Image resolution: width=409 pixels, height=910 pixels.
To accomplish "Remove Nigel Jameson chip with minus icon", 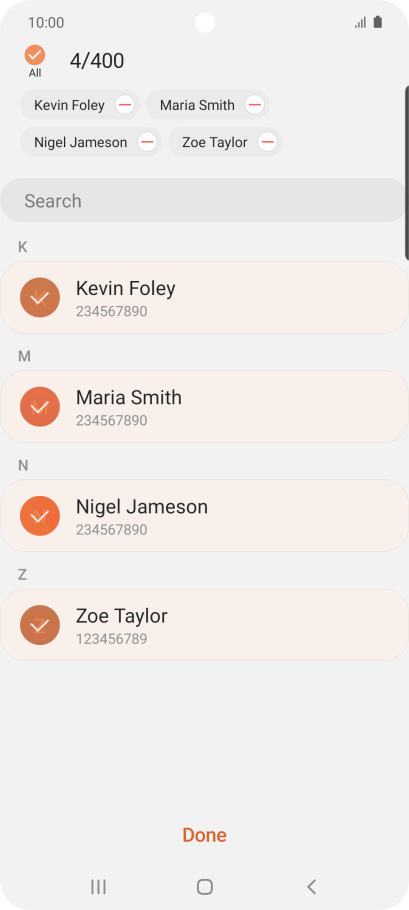I will click(x=147, y=142).
